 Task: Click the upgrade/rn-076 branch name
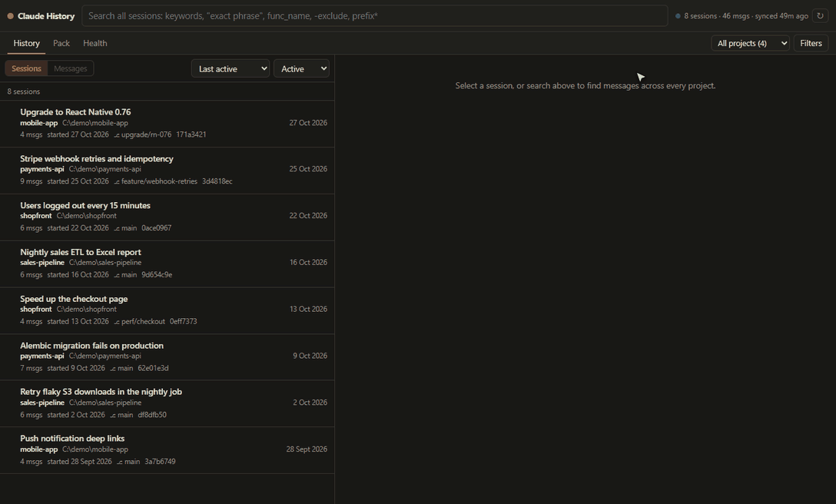(146, 135)
